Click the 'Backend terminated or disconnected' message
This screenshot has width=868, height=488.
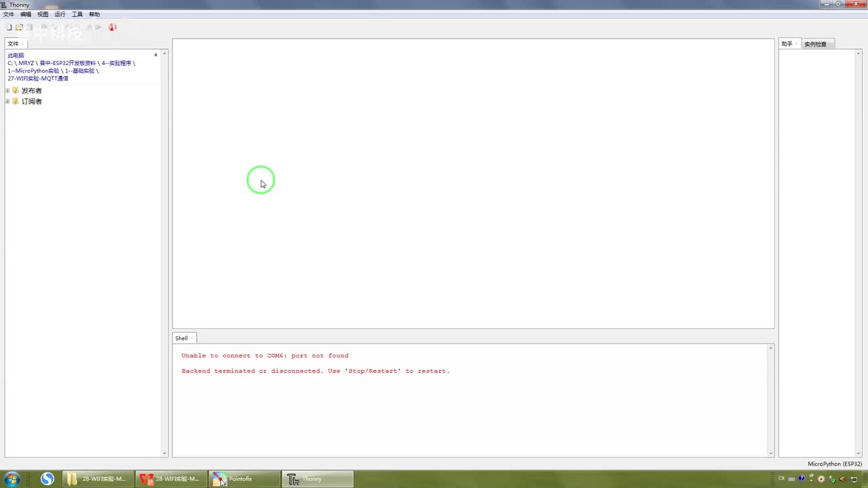[x=315, y=371]
